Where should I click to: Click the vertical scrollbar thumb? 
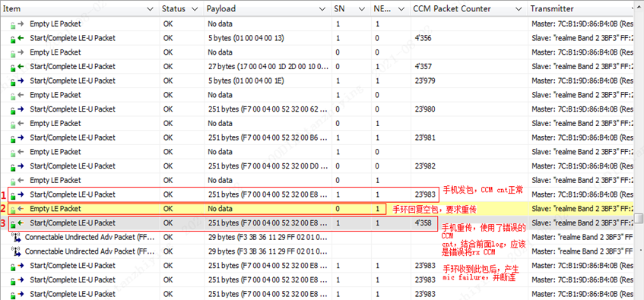639,217
